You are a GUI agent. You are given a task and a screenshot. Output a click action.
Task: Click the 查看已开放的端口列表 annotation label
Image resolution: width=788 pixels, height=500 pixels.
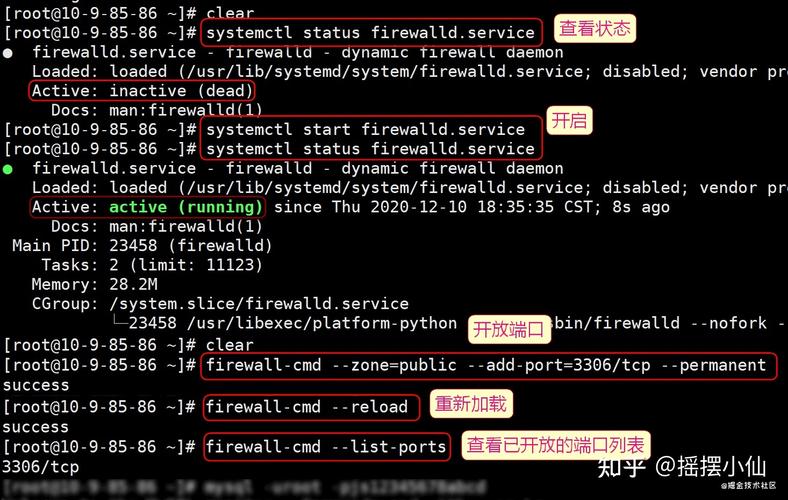pos(556,445)
